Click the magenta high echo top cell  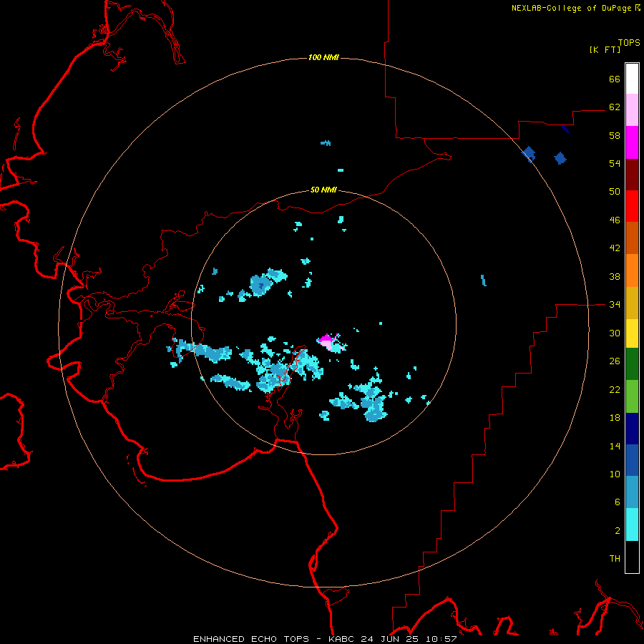point(327,338)
